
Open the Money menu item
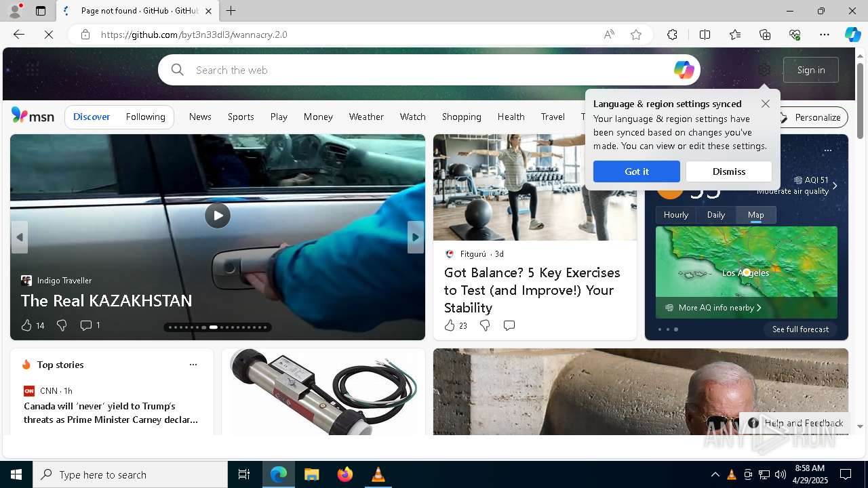[x=318, y=117]
